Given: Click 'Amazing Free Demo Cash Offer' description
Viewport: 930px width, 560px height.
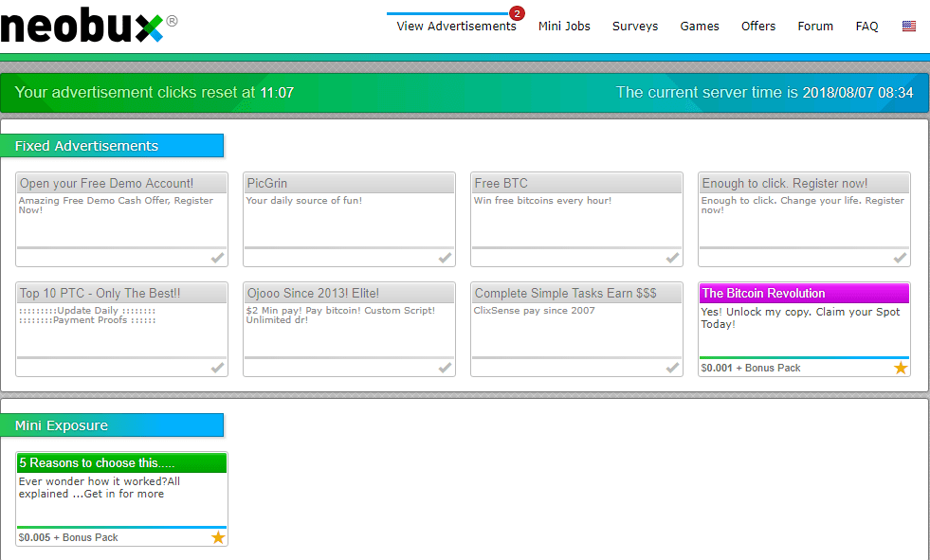Looking at the screenshot, I should (x=116, y=205).
